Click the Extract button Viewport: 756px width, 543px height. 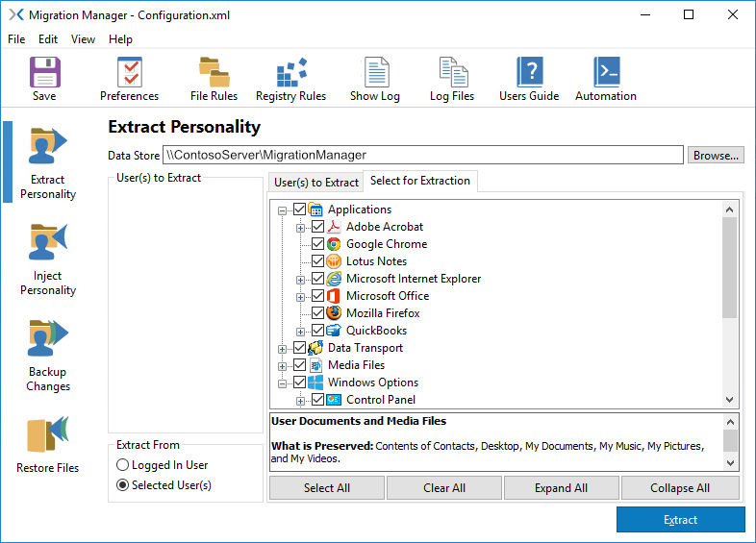680,520
